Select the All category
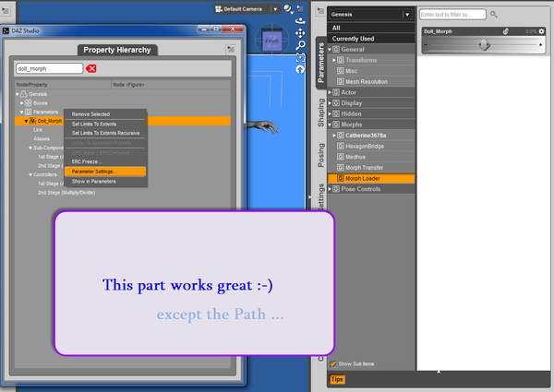Viewport: 554px width, 392px height. coord(371,28)
